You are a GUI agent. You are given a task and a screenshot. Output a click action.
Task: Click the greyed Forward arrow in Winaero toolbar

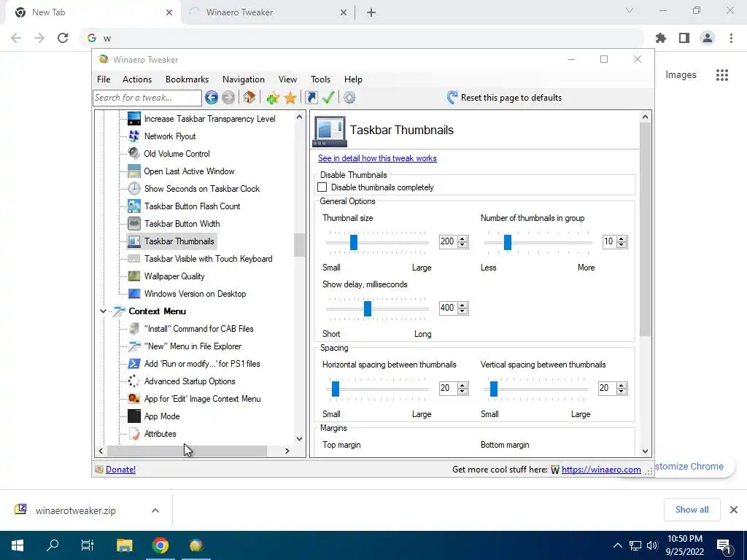click(x=228, y=98)
